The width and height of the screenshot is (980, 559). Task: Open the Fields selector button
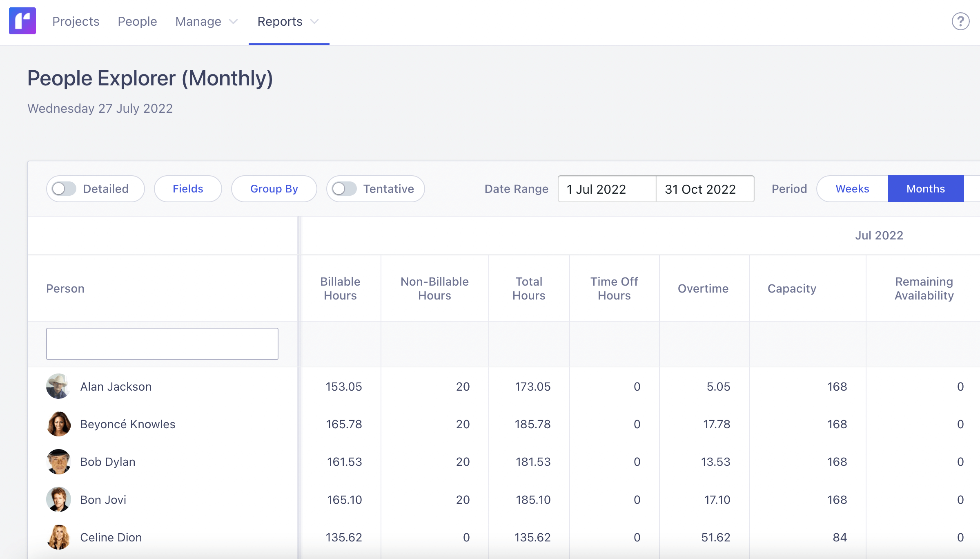188,189
